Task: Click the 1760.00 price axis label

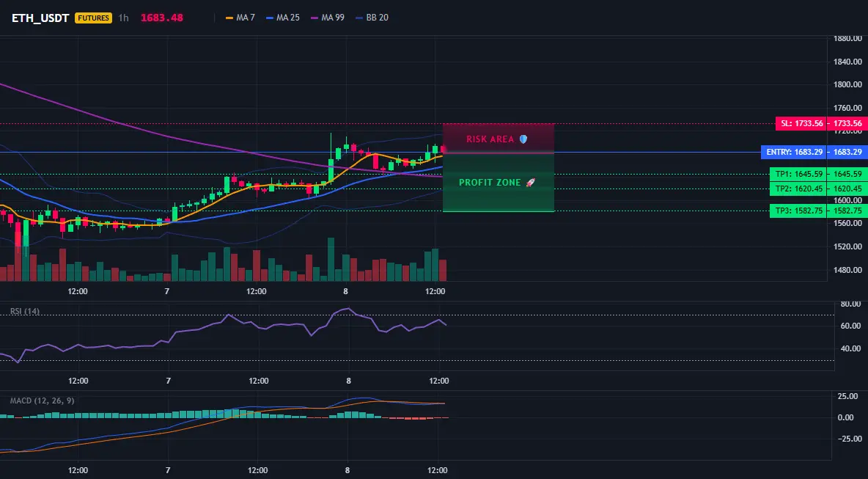Action: coord(847,108)
